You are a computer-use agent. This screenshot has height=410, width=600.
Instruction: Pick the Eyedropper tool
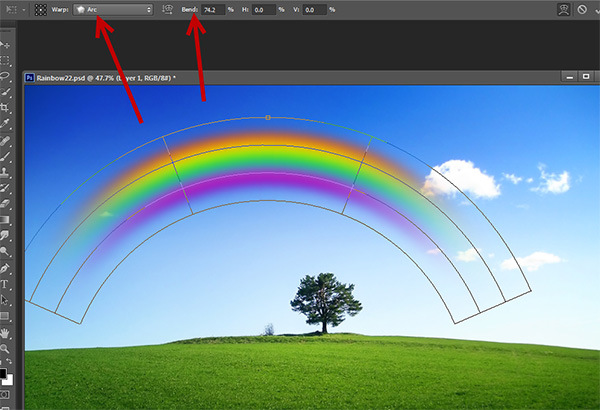click(7, 122)
